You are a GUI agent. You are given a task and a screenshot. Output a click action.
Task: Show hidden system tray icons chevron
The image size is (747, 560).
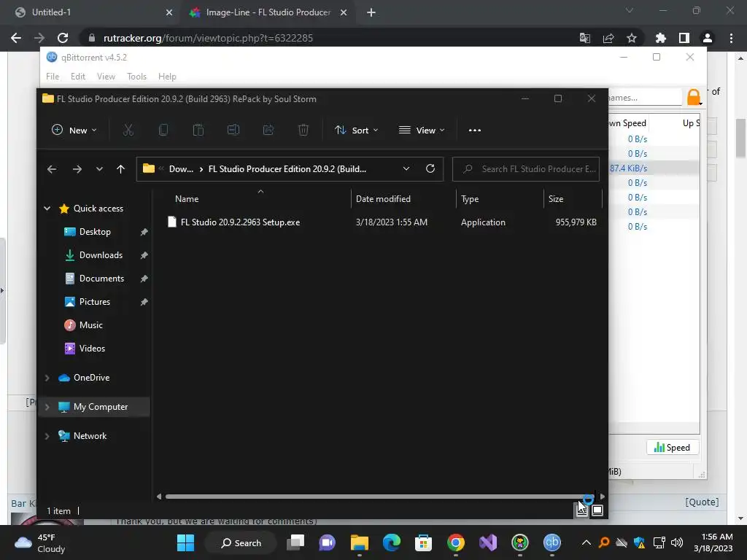point(587,542)
